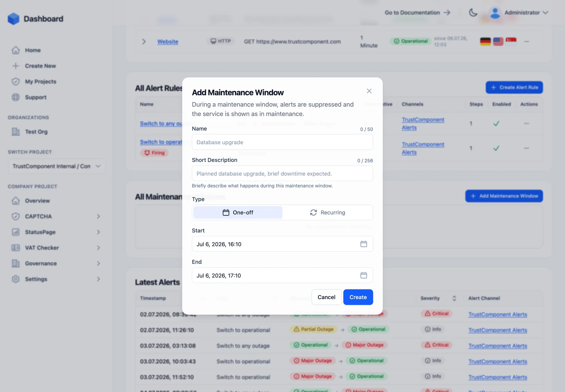This screenshot has width=565, height=392.
Task: Click the End date field
Action: [282, 275]
